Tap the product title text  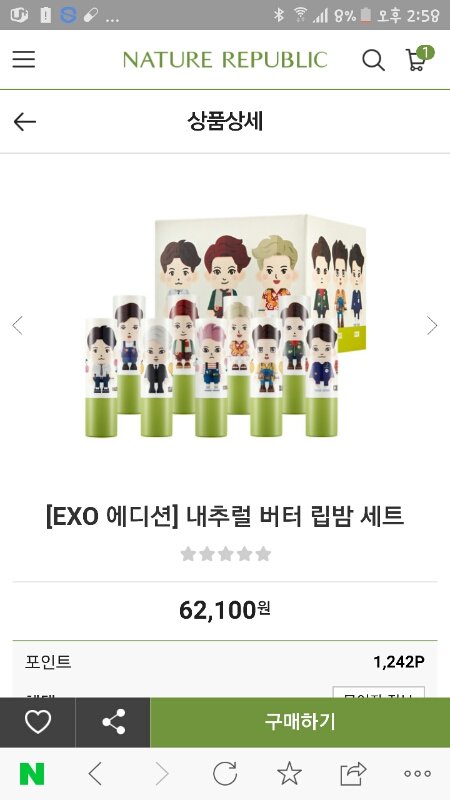click(225, 516)
